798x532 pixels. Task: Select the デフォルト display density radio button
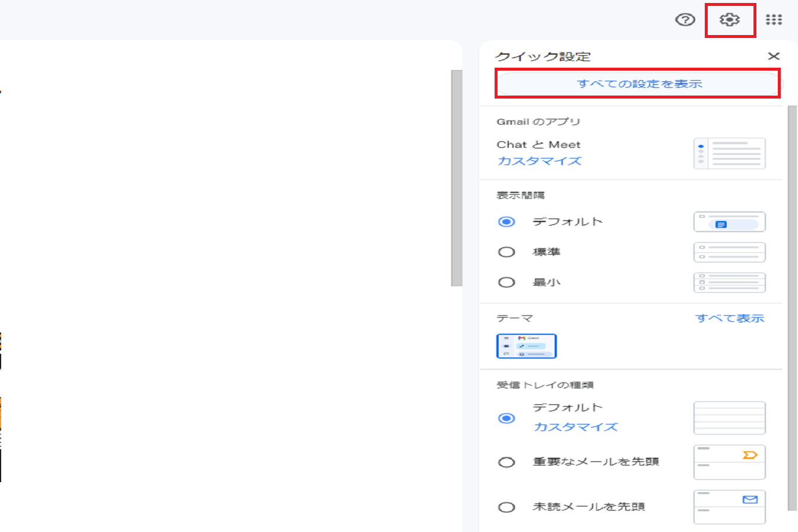[x=506, y=222]
